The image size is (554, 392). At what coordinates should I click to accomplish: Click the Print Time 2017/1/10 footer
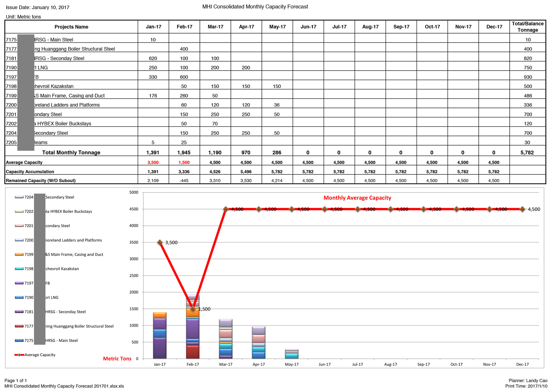click(527, 386)
